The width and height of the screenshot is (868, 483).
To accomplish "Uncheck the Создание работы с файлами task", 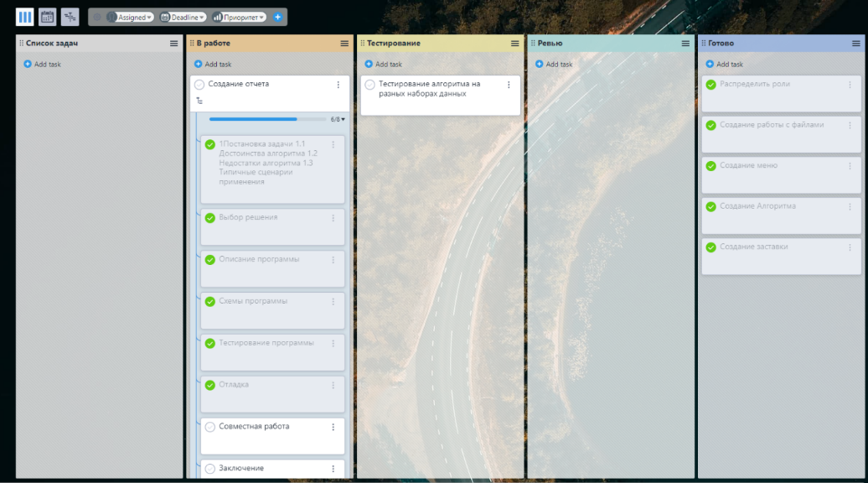I will (710, 126).
